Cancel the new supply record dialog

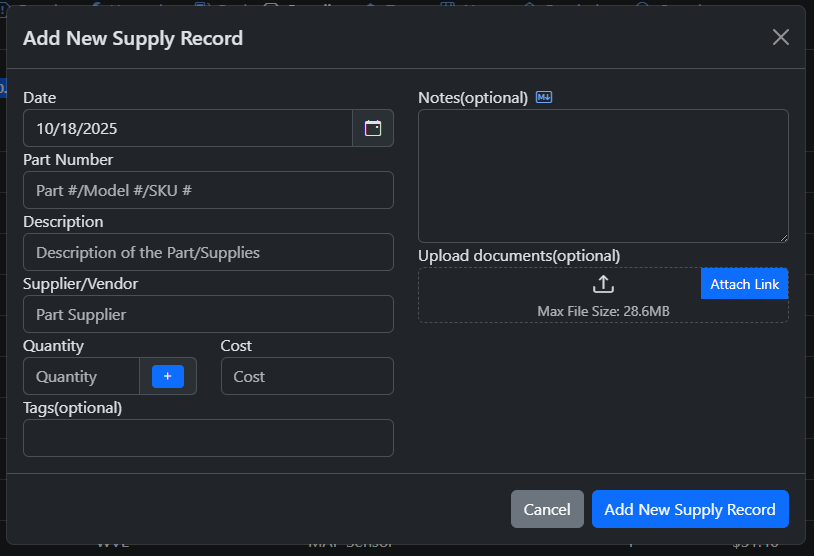(547, 509)
